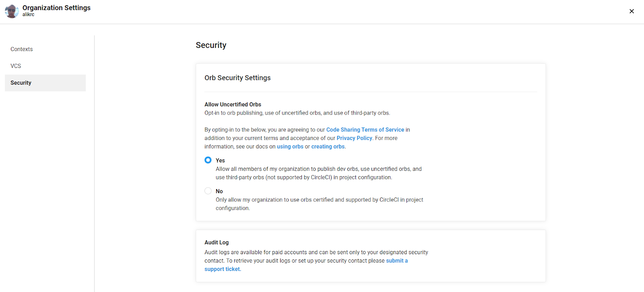Select Security in the sidebar
The width and height of the screenshot is (644, 292).
(x=21, y=82)
